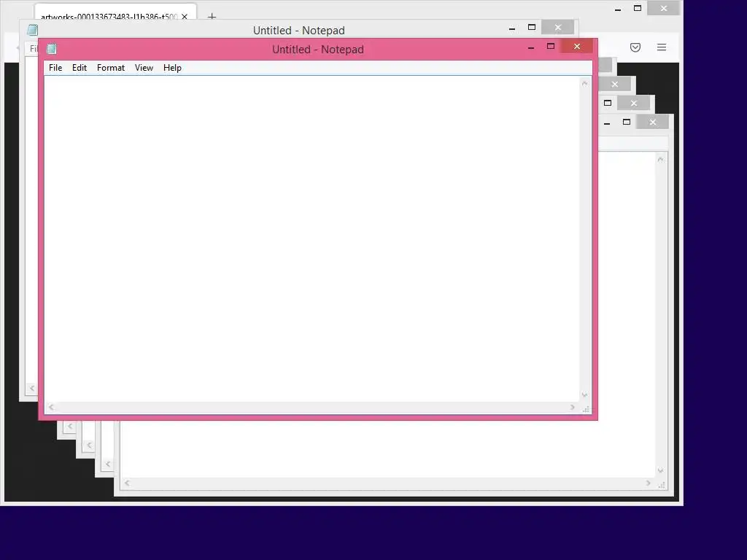
Task: Maximize the second Notepad window behind the front
Action: [531, 28]
